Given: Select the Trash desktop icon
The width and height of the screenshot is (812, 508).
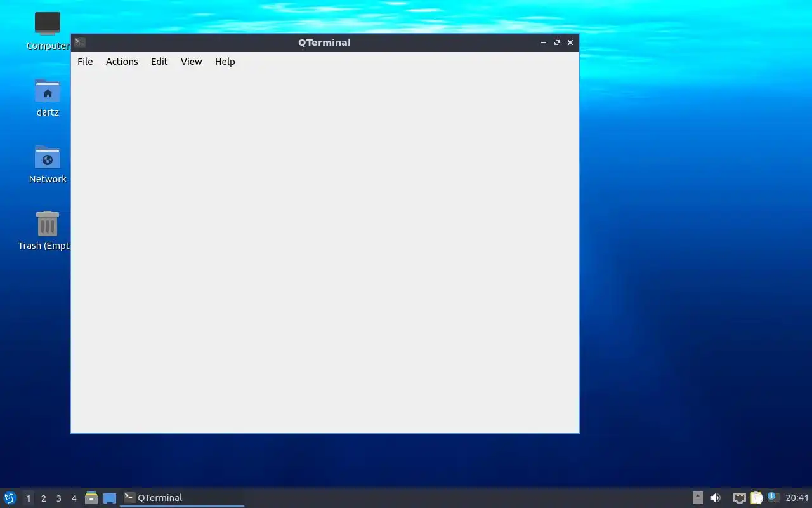Looking at the screenshot, I should (x=46, y=231).
